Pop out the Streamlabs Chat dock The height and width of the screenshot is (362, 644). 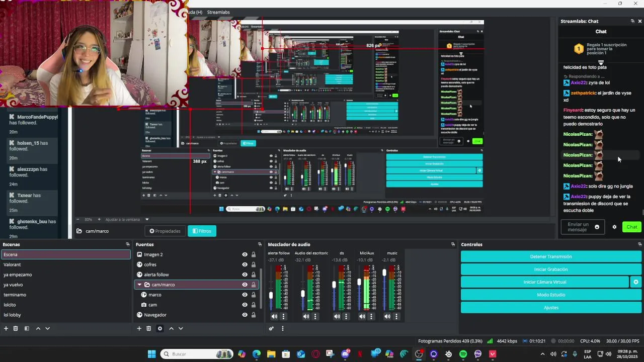point(632,21)
